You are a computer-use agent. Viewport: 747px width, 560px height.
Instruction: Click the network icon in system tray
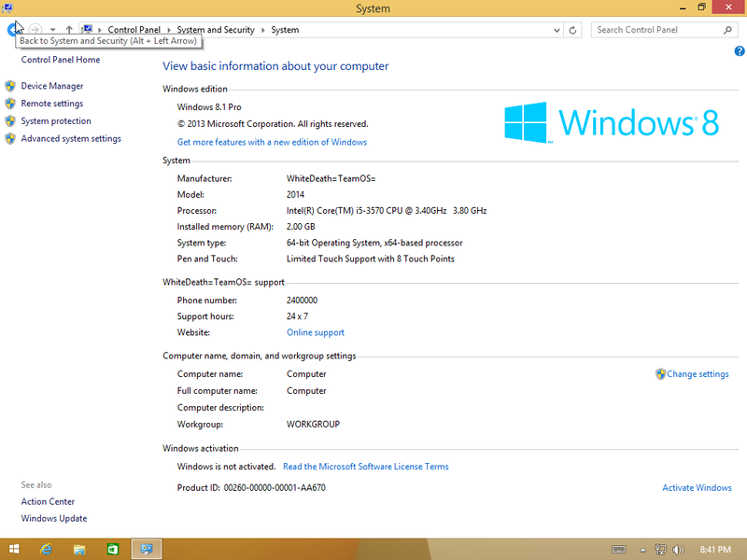click(660, 550)
